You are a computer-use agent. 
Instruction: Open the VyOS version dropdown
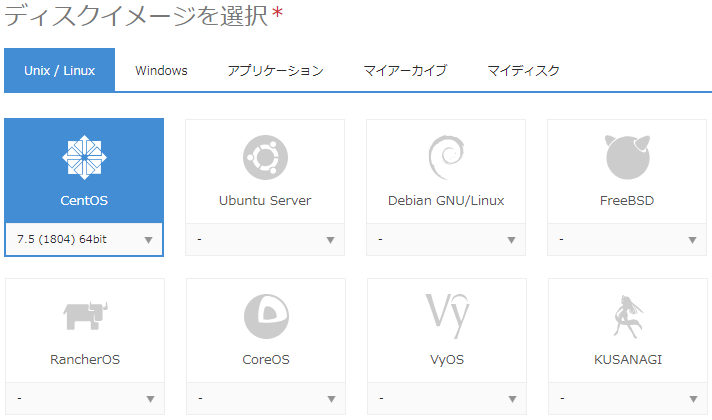click(x=445, y=399)
